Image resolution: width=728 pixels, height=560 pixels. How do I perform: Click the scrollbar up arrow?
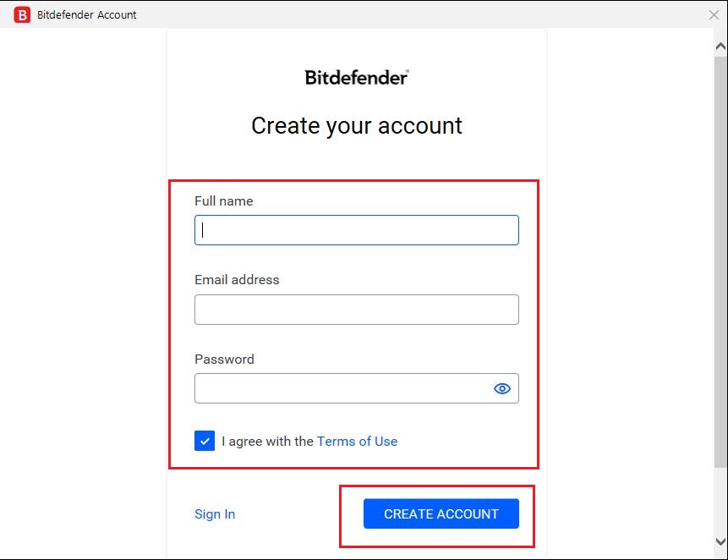(x=720, y=46)
